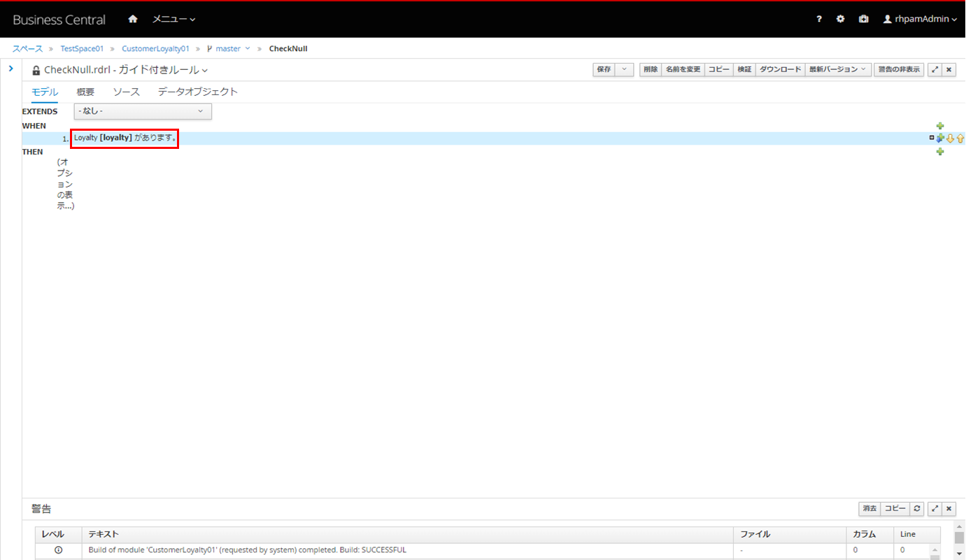Click the Business Central logo
966x560 pixels.
click(59, 20)
